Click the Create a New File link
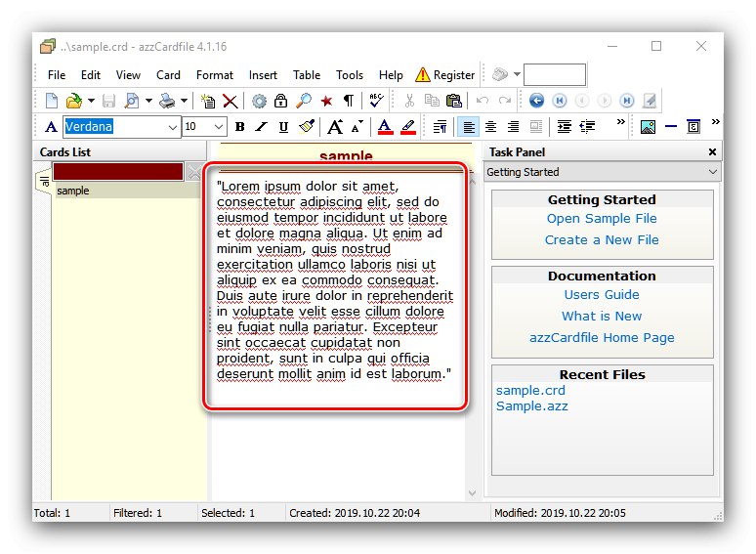 tap(602, 239)
